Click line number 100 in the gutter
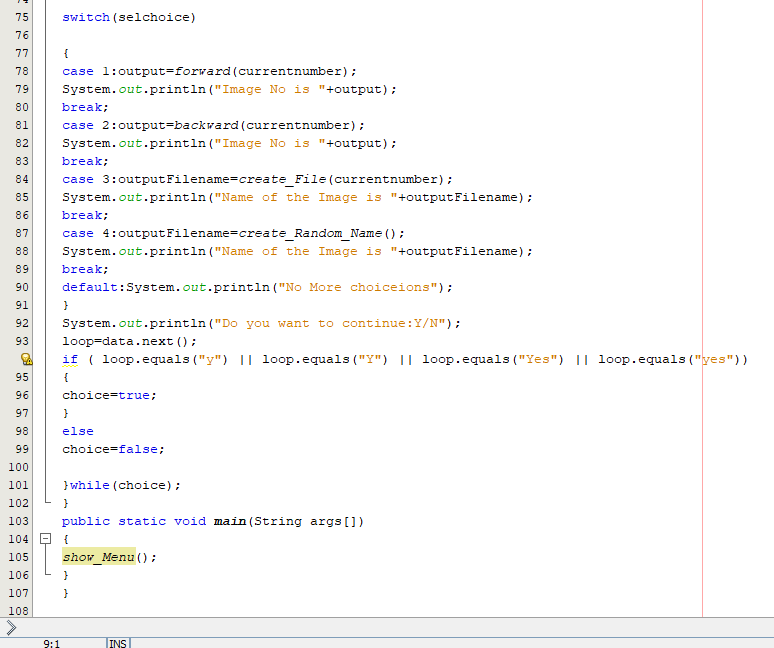The image size is (774, 648). (18, 467)
